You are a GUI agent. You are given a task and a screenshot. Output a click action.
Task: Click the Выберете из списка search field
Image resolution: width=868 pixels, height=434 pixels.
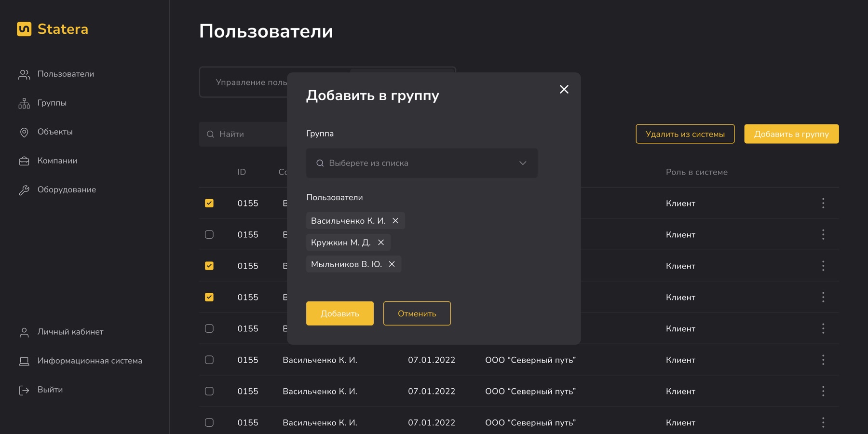tap(422, 163)
